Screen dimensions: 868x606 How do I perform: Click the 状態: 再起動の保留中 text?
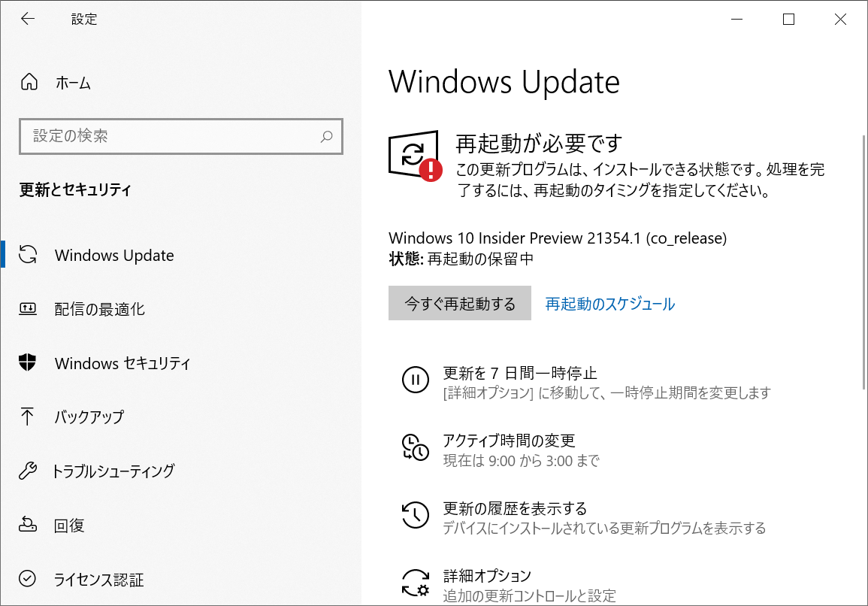pyautogui.click(x=461, y=259)
